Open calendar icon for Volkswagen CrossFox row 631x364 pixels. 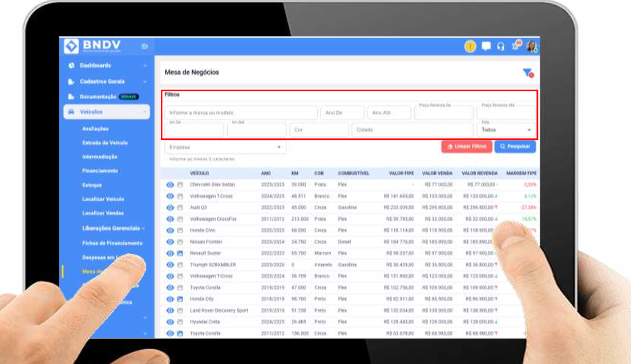point(180,219)
